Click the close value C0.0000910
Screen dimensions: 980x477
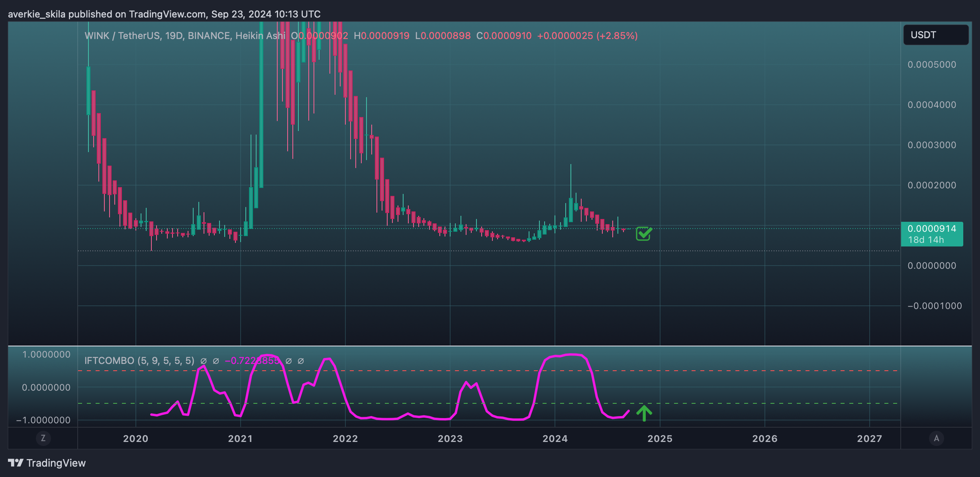[504, 36]
